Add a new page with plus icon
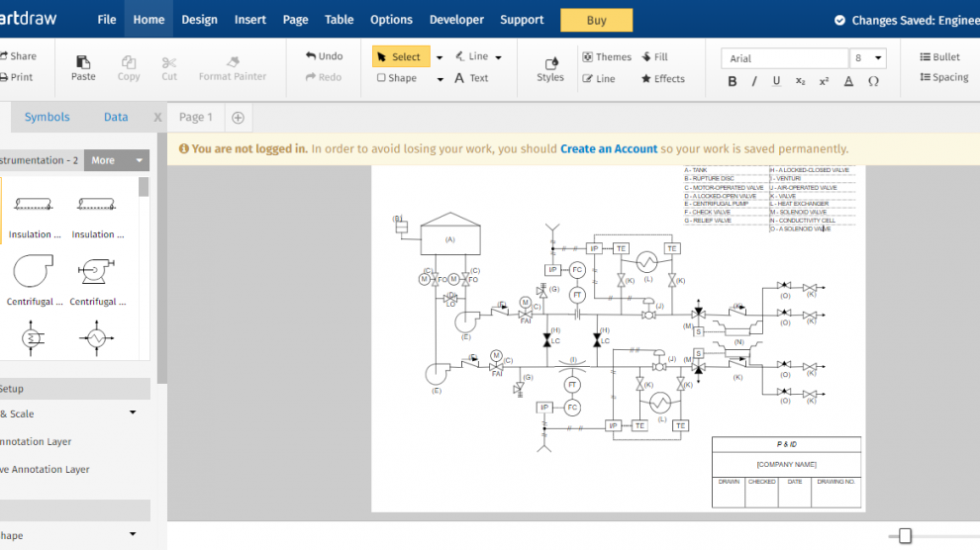The height and width of the screenshot is (550, 980). tap(238, 118)
